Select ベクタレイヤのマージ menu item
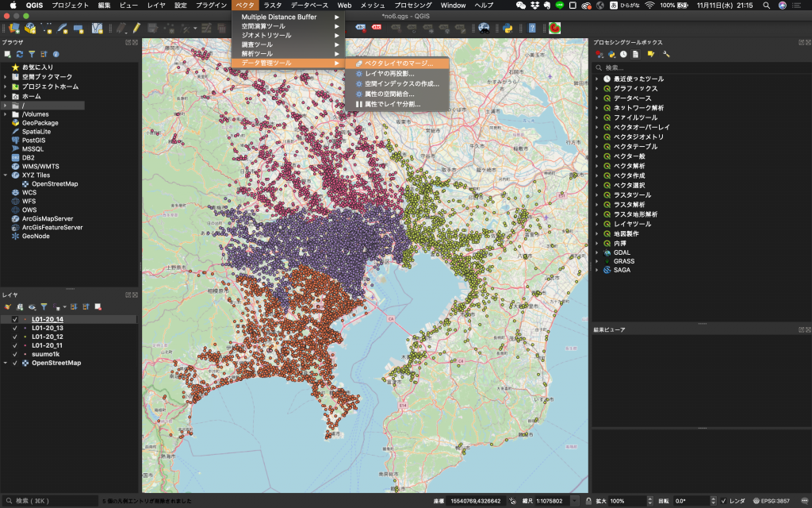 (396, 63)
